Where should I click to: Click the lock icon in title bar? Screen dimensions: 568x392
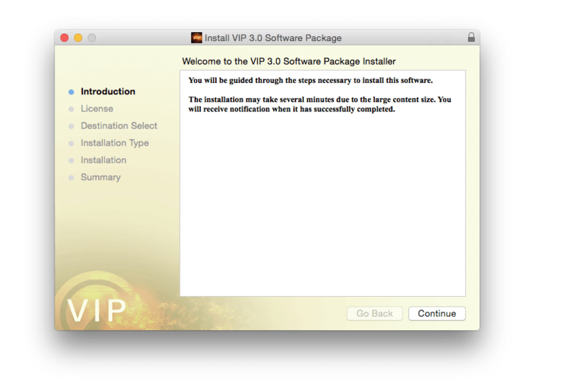(x=471, y=37)
